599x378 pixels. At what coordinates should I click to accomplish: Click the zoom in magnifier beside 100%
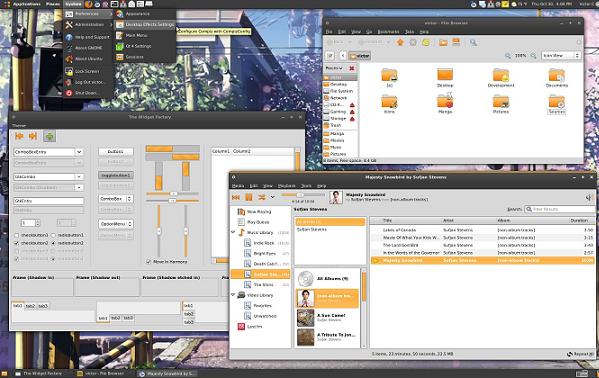tap(534, 56)
